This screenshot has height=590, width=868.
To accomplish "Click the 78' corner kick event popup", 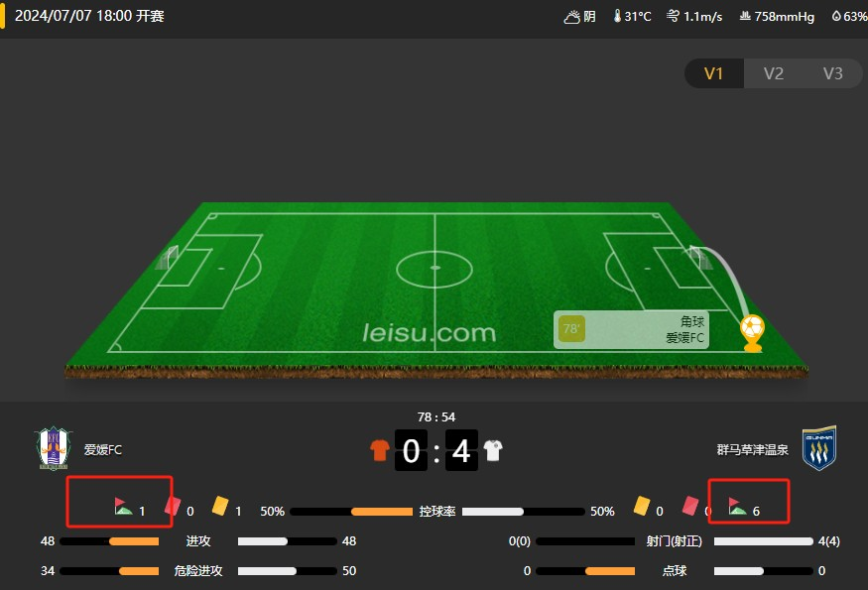I will (631, 330).
